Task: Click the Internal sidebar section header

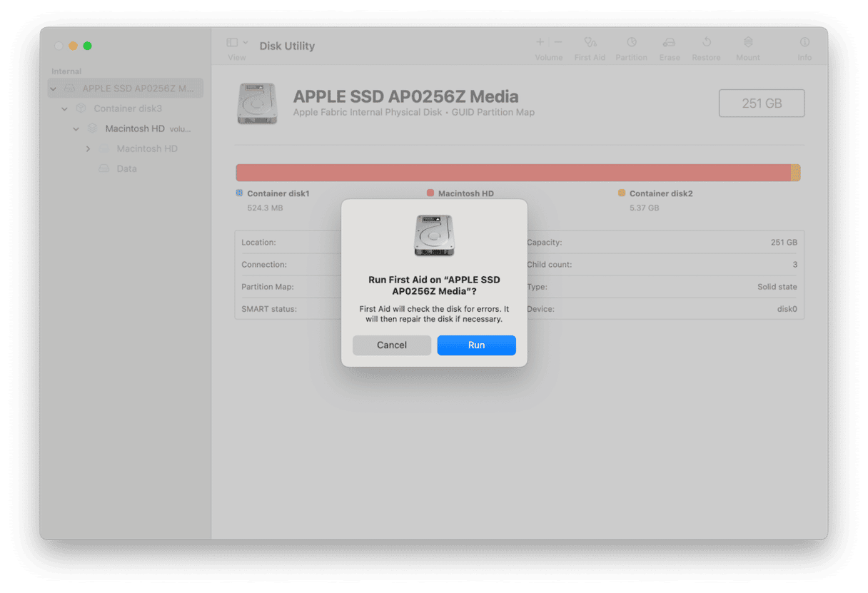Action: pyautogui.click(x=66, y=71)
